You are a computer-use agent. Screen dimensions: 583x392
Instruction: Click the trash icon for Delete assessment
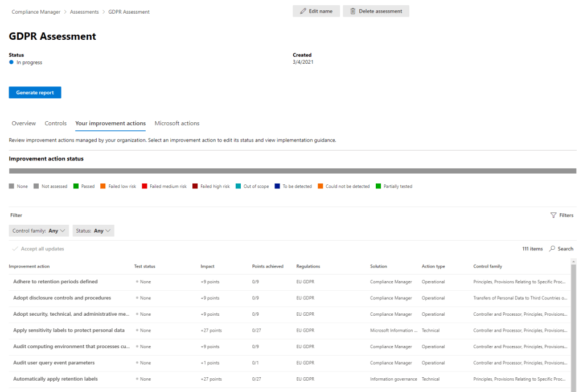tap(353, 11)
